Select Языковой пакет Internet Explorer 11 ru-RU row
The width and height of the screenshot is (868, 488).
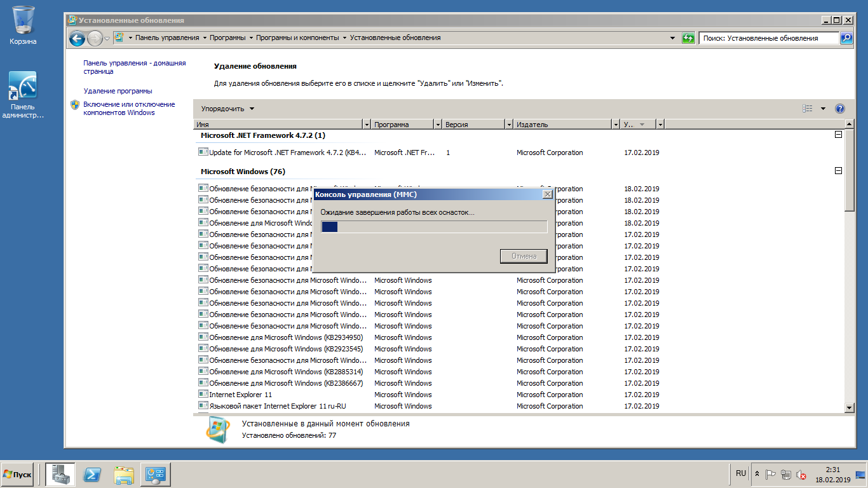[x=428, y=406]
